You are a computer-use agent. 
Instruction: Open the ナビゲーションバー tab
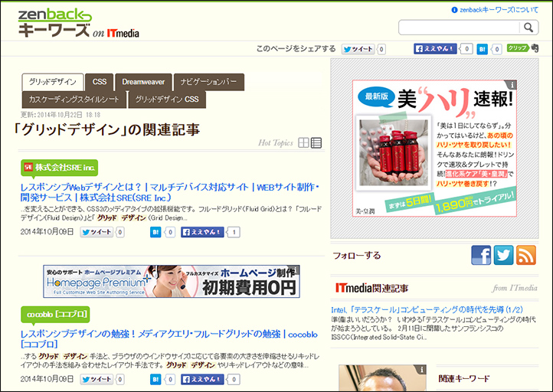click(x=209, y=82)
